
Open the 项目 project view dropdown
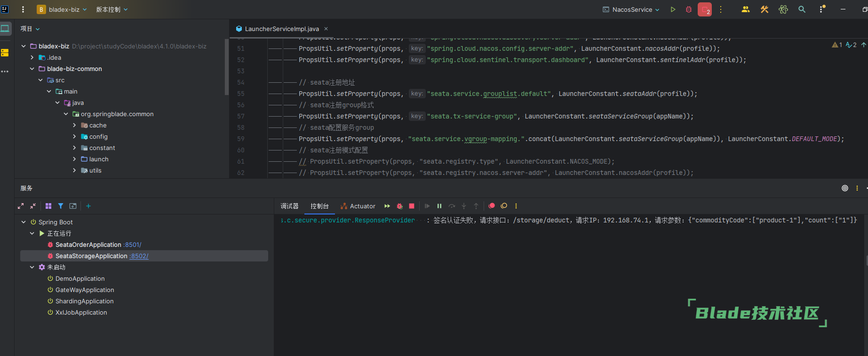30,29
